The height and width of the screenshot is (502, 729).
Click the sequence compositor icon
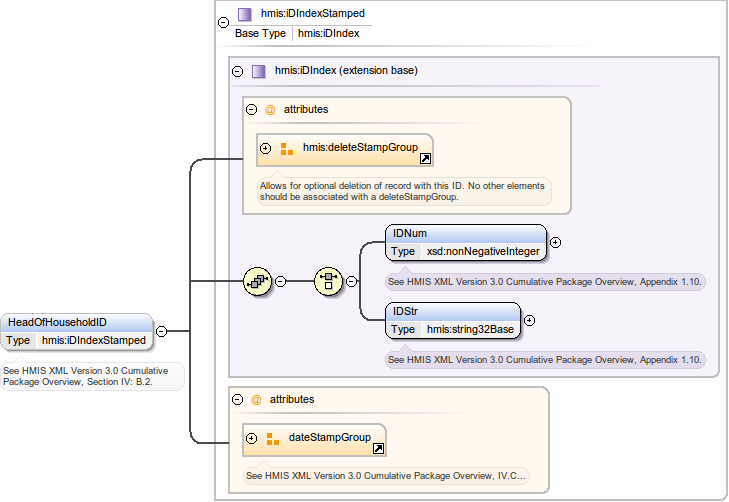coord(257,282)
